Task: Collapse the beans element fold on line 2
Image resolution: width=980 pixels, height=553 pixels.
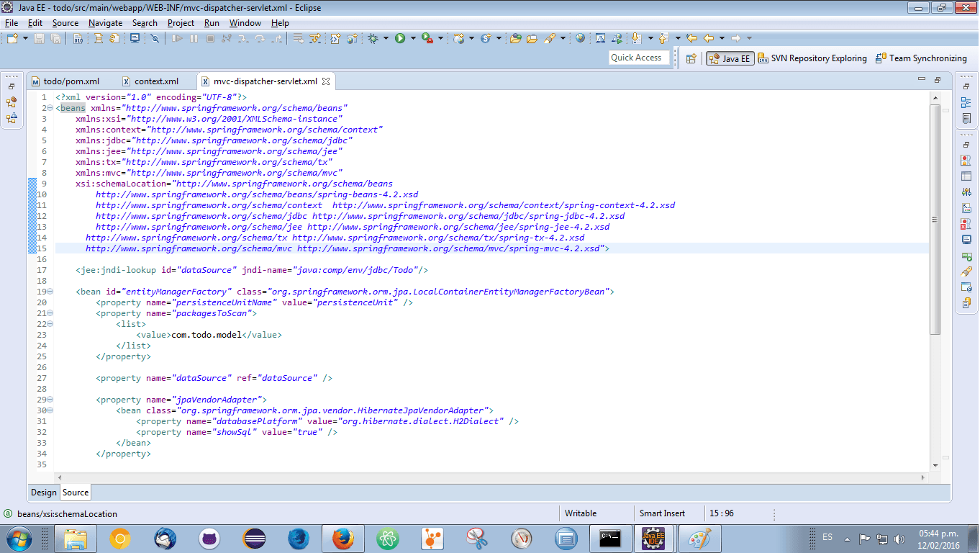Action: pyautogui.click(x=50, y=108)
